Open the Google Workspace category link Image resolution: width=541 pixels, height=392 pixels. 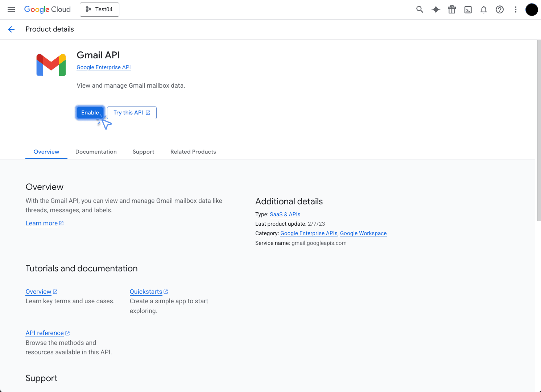tap(363, 233)
